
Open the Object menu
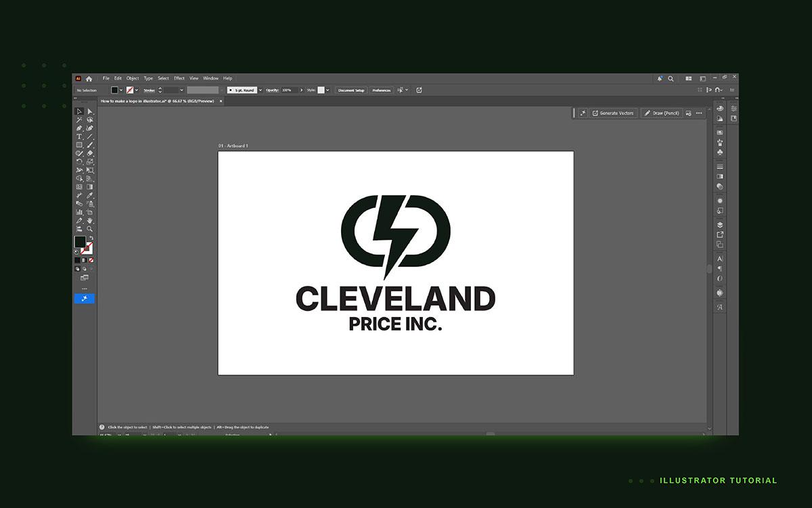point(133,79)
